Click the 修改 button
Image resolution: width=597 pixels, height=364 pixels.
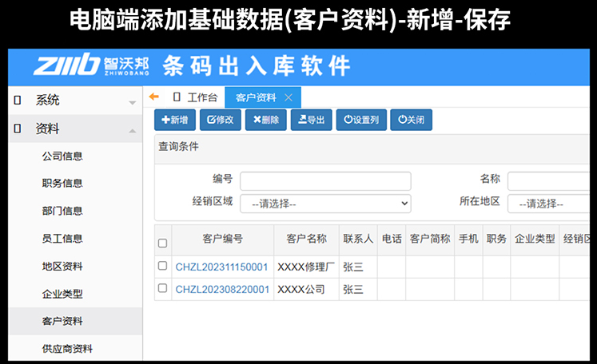[x=220, y=120]
